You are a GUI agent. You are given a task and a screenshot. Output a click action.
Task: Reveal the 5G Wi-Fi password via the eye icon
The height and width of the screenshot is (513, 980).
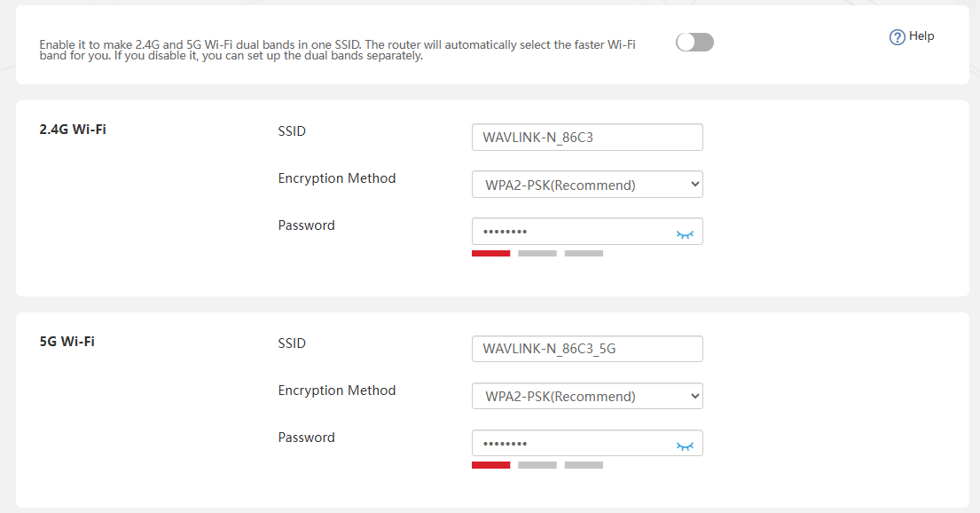pos(685,446)
